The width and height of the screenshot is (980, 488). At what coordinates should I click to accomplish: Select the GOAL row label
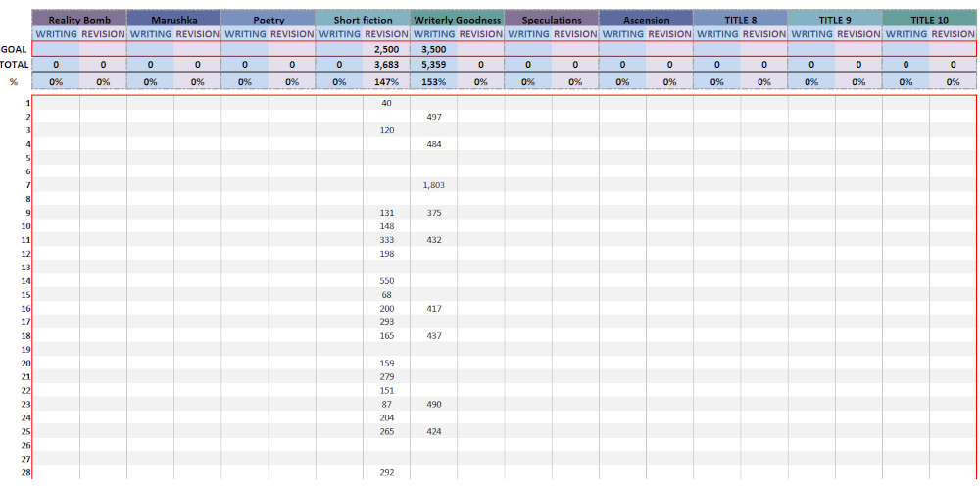[x=14, y=48]
